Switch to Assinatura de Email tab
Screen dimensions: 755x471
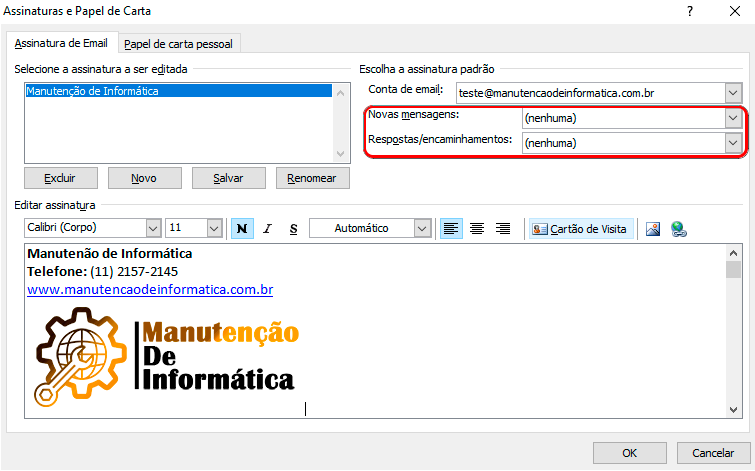(x=61, y=43)
